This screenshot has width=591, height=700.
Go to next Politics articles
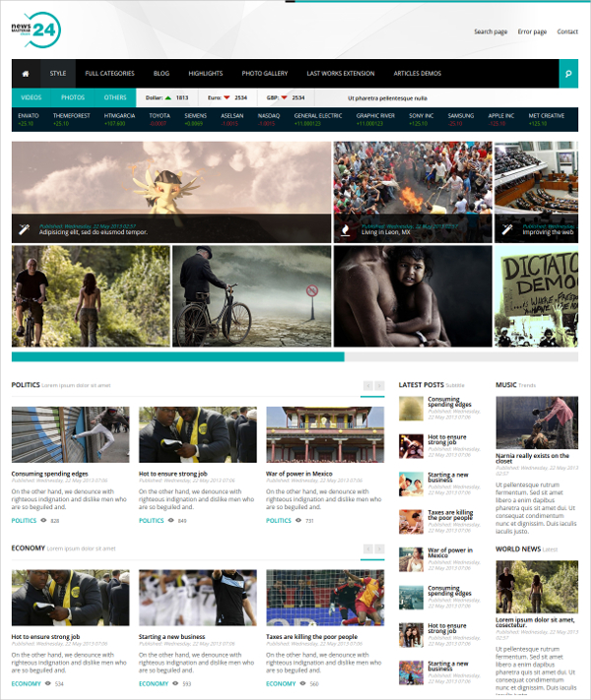379,386
